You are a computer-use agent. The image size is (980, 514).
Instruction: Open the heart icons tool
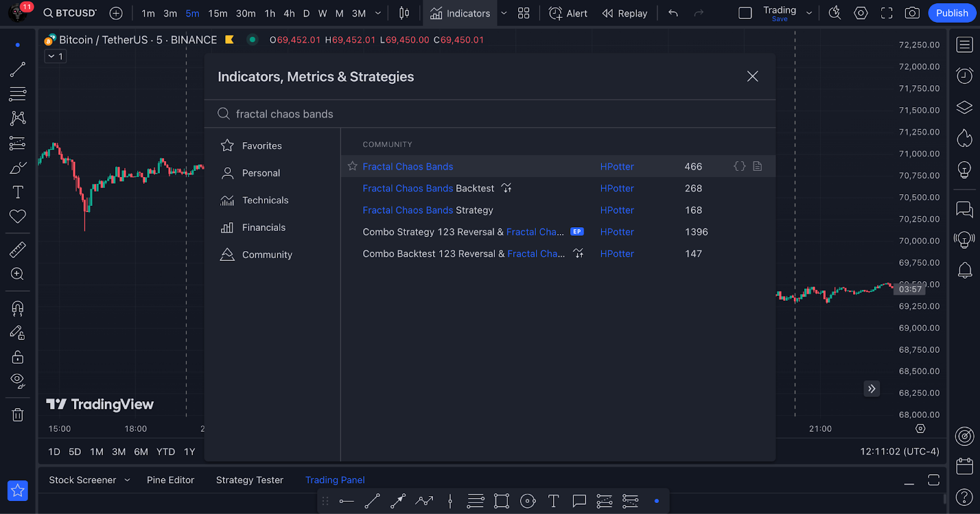pos(18,216)
